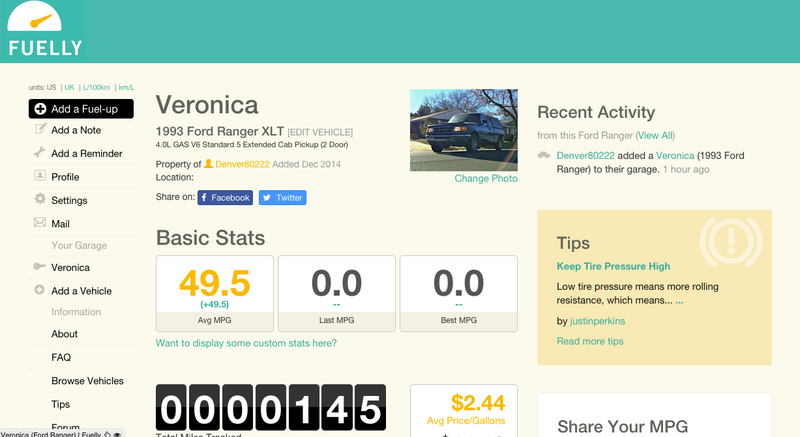This screenshot has height=437, width=800.
Task: Click the Avg MPG 49.5 stat box
Action: point(215,294)
